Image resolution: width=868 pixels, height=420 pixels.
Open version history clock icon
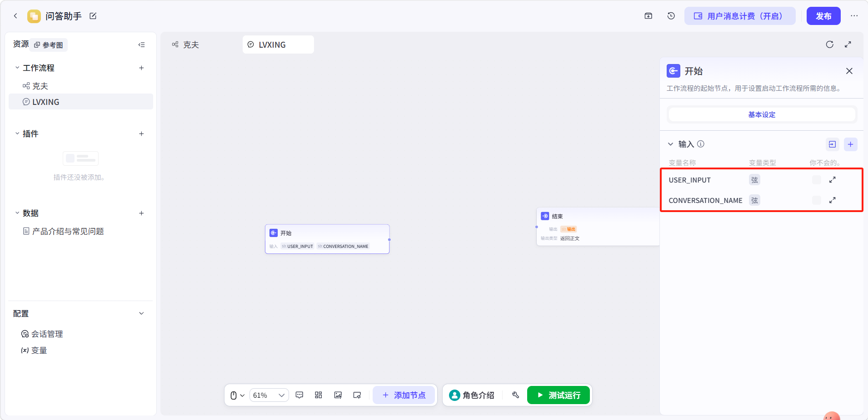[671, 16]
